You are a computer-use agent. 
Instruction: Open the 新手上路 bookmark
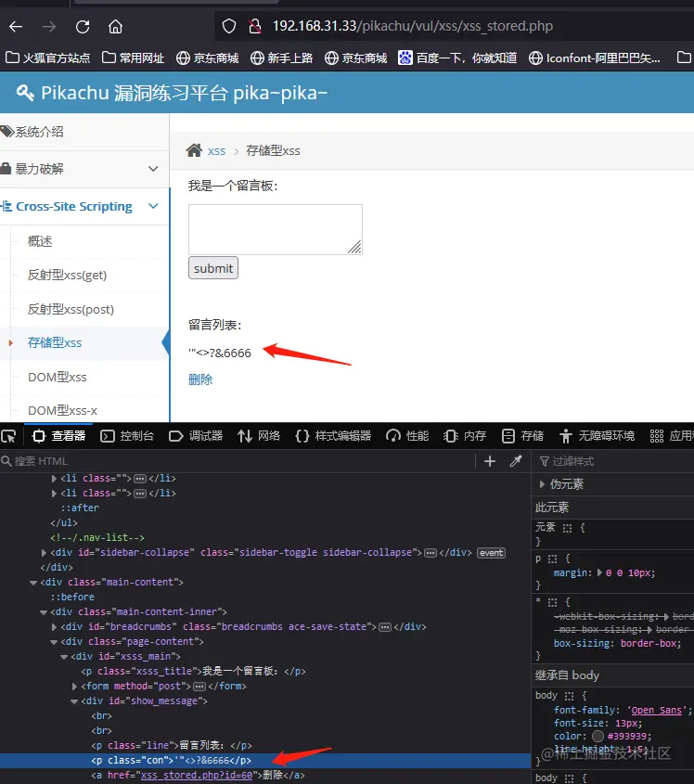[x=281, y=58]
